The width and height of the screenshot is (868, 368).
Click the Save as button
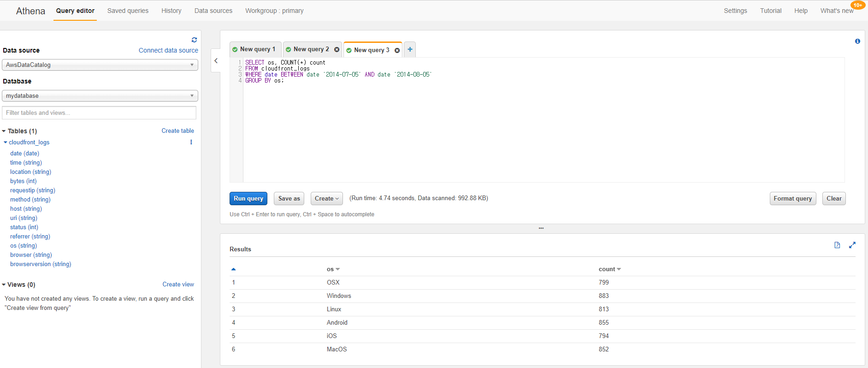tap(289, 199)
